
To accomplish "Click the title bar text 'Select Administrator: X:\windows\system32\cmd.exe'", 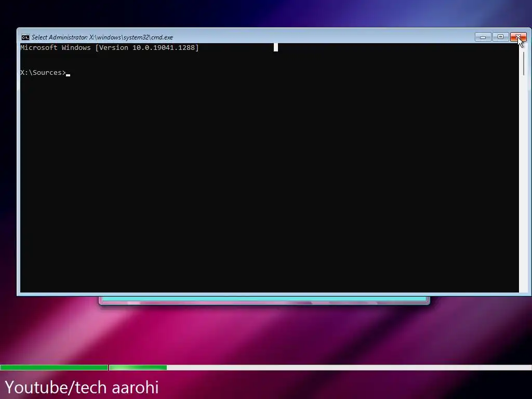I will pyautogui.click(x=102, y=37).
